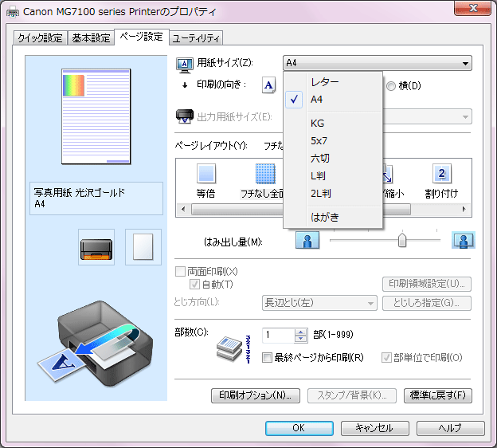497x448 pixels.
Task: Click the 標準に戻す(F) button
Action: click(438, 395)
